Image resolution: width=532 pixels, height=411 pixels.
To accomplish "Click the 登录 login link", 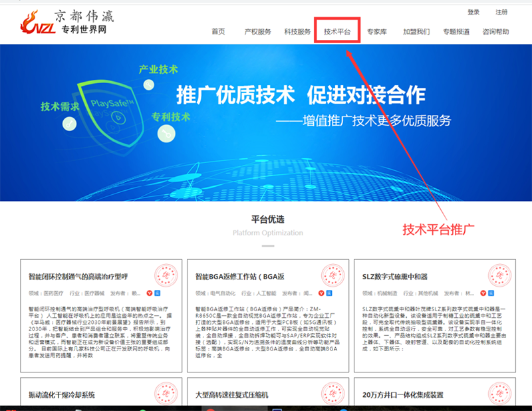I will coord(473,12).
